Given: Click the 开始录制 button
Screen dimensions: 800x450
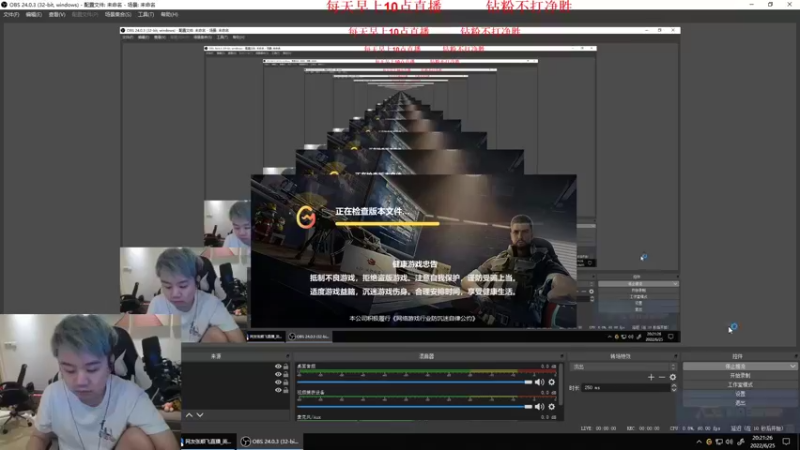Looking at the screenshot, I should (x=740, y=376).
